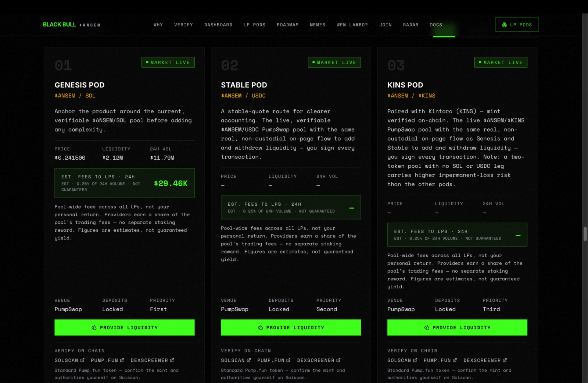The width and height of the screenshot is (588, 383).
Task: Click Provide Liquidity for Stable Pod
Action: click(291, 327)
